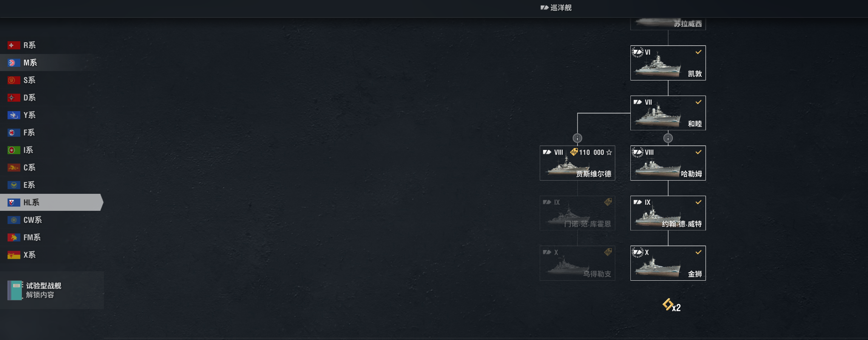Click the locked tag icon on 门诺·范·库霍恩
Image resolution: width=868 pixels, height=340 pixels.
click(608, 202)
